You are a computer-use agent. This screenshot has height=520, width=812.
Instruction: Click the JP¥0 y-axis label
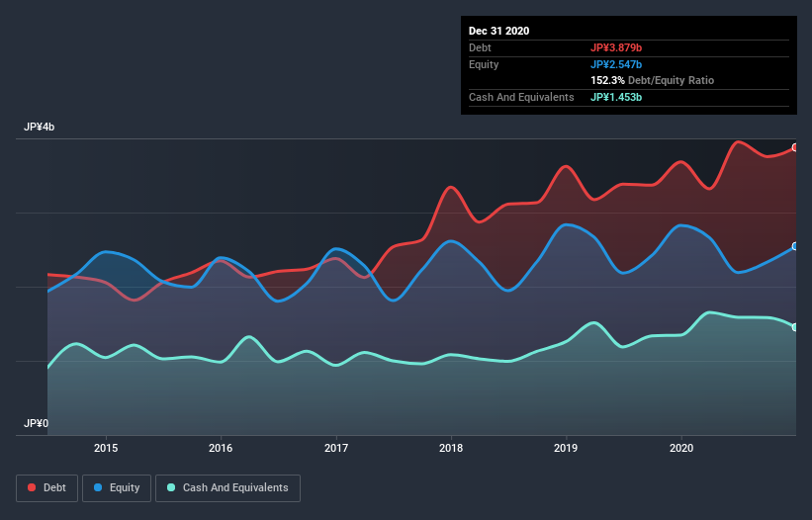(x=36, y=423)
